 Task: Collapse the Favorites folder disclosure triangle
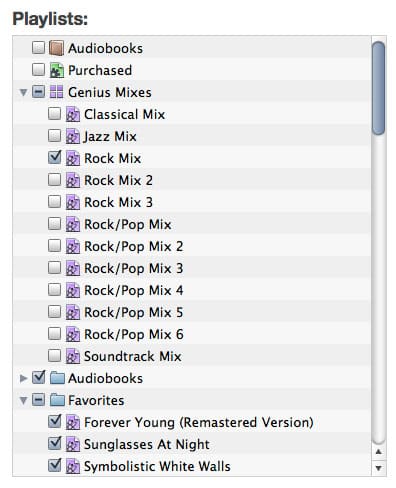pyautogui.click(x=23, y=400)
